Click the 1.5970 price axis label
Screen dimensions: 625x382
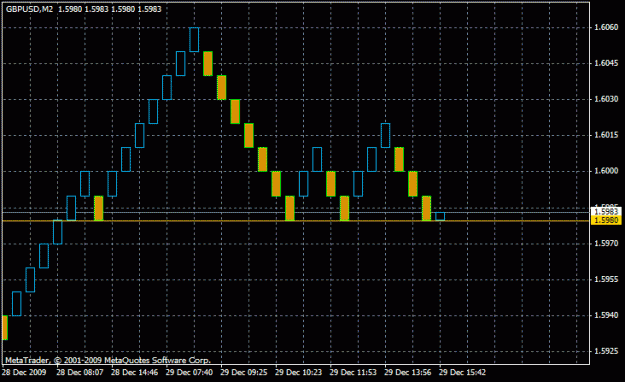tap(606, 243)
